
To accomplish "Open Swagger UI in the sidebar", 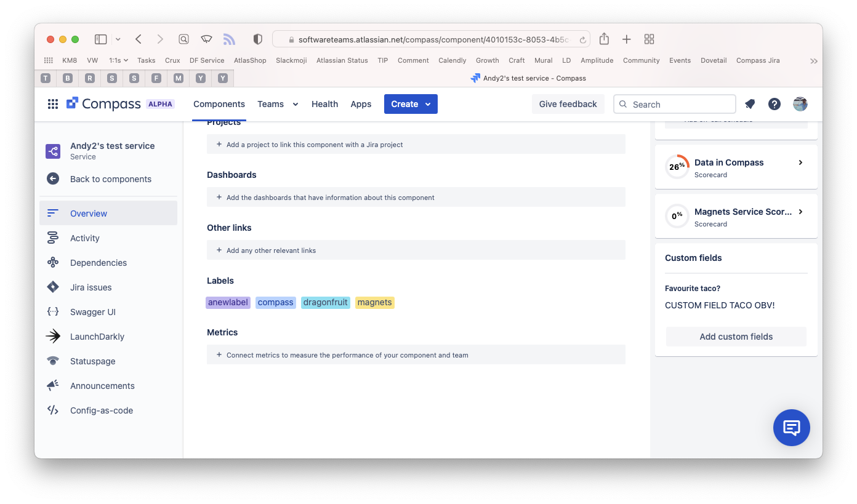I will pos(108,311).
